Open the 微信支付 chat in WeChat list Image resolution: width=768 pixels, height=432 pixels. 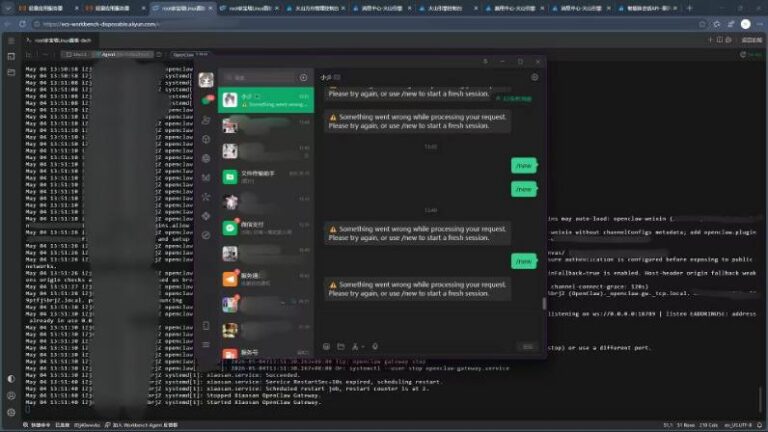click(x=266, y=228)
